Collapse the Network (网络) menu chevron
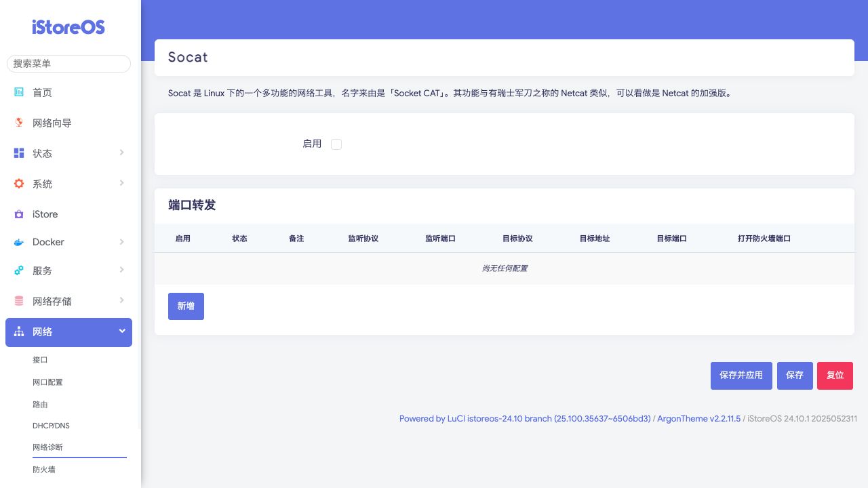This screenshot has height=488, width=868. tap(122, 331)
